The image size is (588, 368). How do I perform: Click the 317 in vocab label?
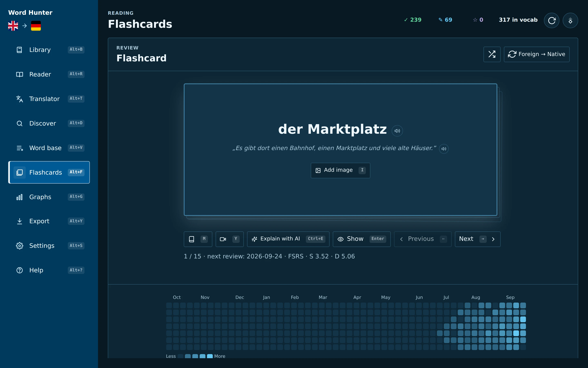[x=518, y=20]
